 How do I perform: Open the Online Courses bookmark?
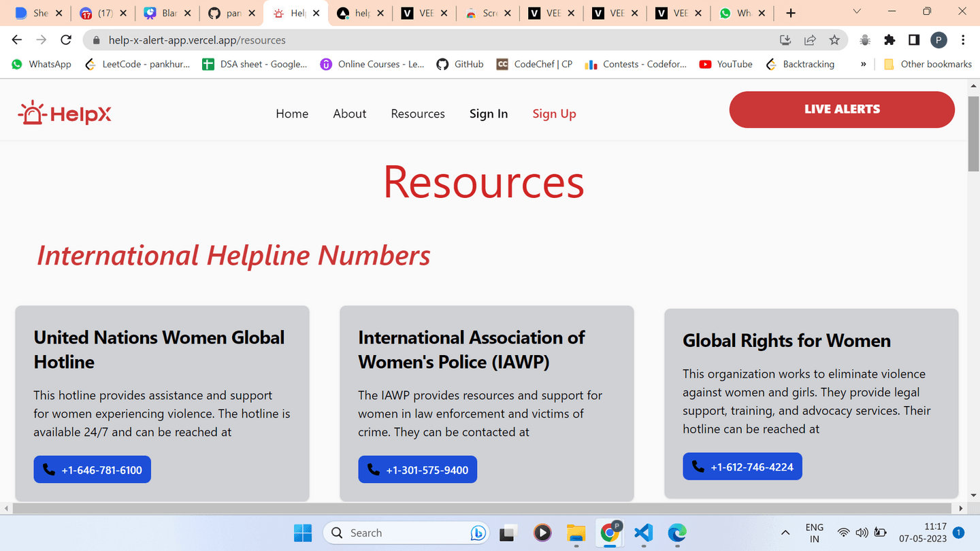(x=372, y=64)
